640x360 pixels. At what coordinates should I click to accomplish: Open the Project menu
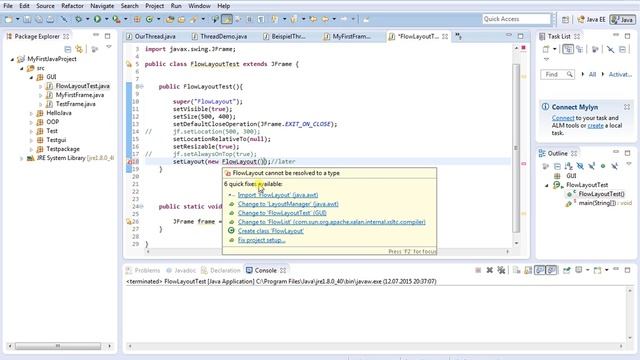click(x=155, y=6)
